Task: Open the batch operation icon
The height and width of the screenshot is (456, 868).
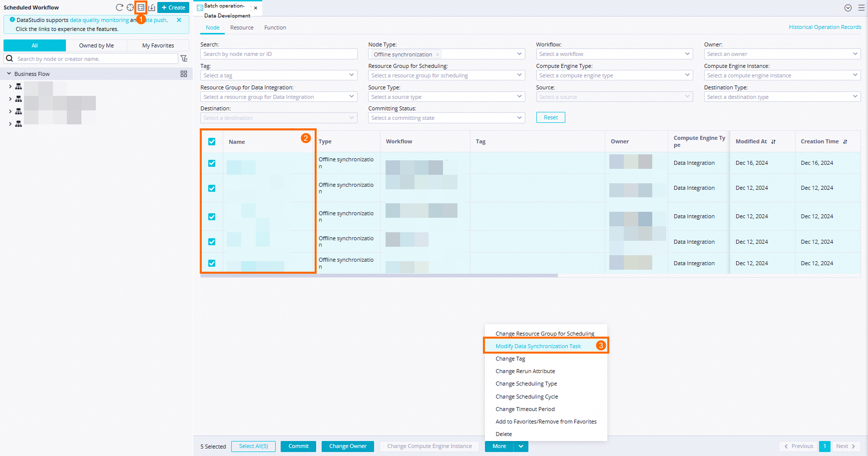Action: [x=141, y=7]
